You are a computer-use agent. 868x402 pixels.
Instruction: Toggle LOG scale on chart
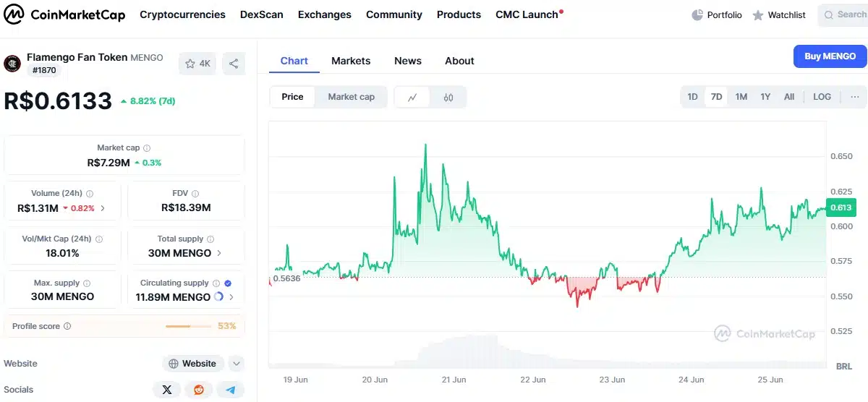point(822,97)
